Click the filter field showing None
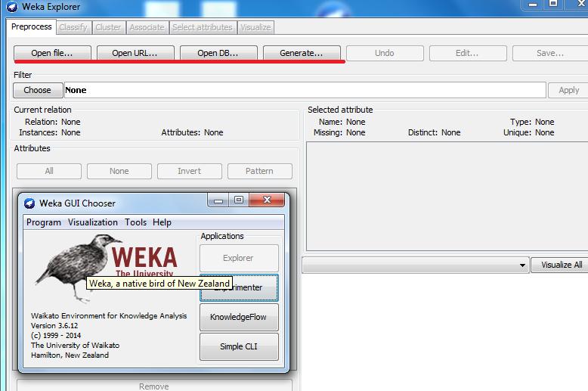The height and width of the screenshot is (391, 588). tap(305, 90)
